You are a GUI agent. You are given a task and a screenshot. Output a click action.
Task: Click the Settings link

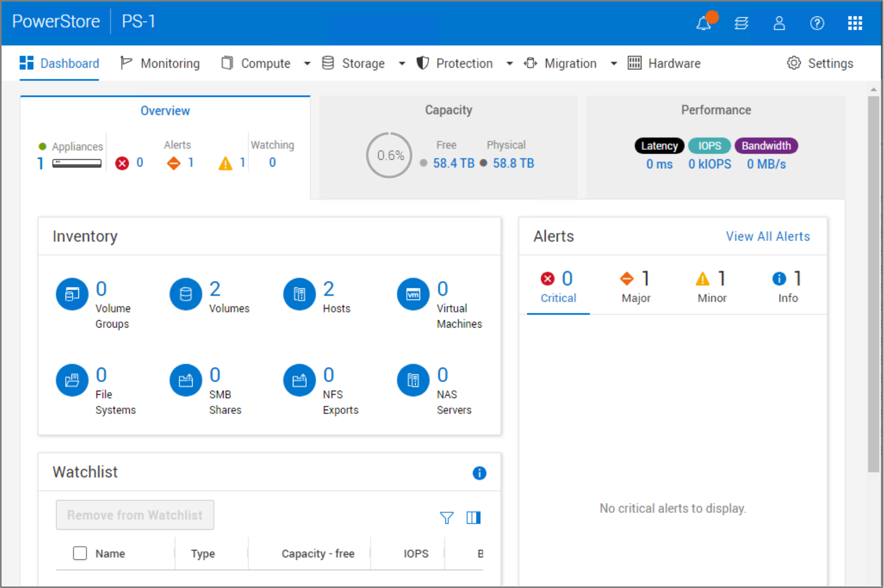pyautogui.click(x=831, y=63)
